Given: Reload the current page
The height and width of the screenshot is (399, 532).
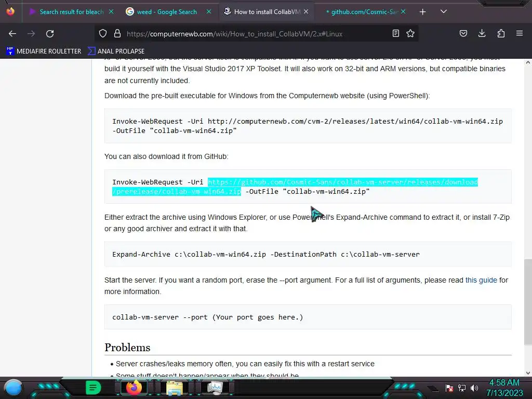Looking at the screenshot, I should [x=50, y=34].
